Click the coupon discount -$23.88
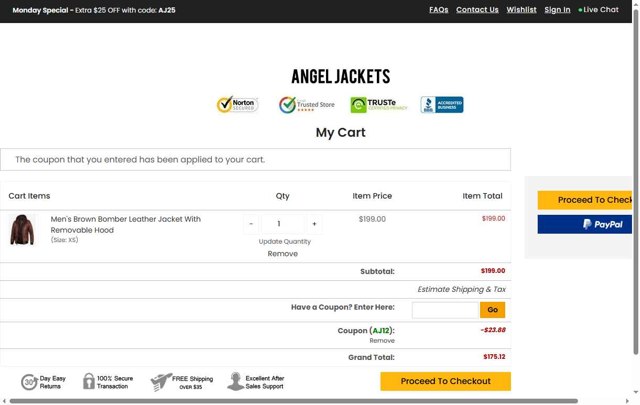The image size is (640, 405). pos(493,330)
